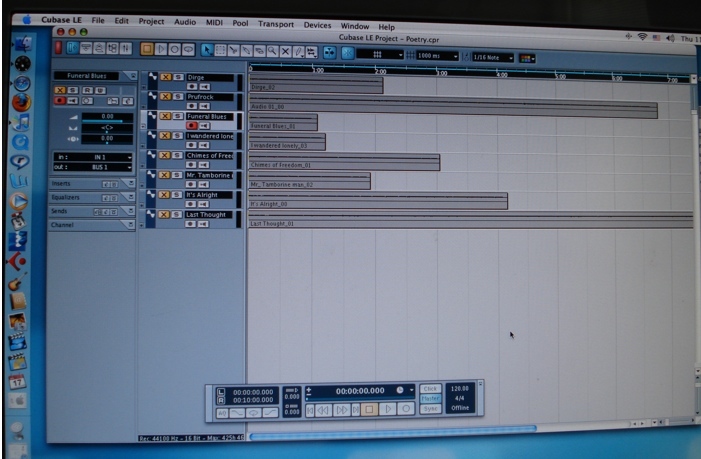Open the IN 1 input routing dropdown
This screenshot has width=701, height=459.
coord(93,157)
